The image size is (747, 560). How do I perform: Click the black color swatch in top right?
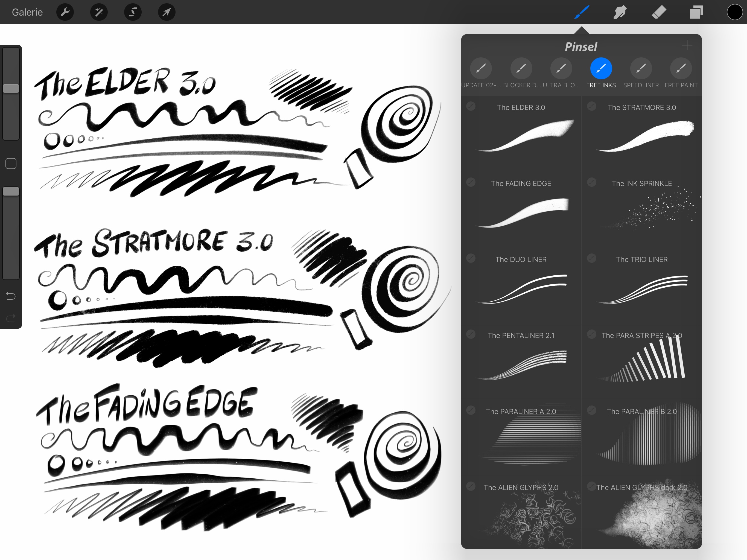tap(735, 12)
